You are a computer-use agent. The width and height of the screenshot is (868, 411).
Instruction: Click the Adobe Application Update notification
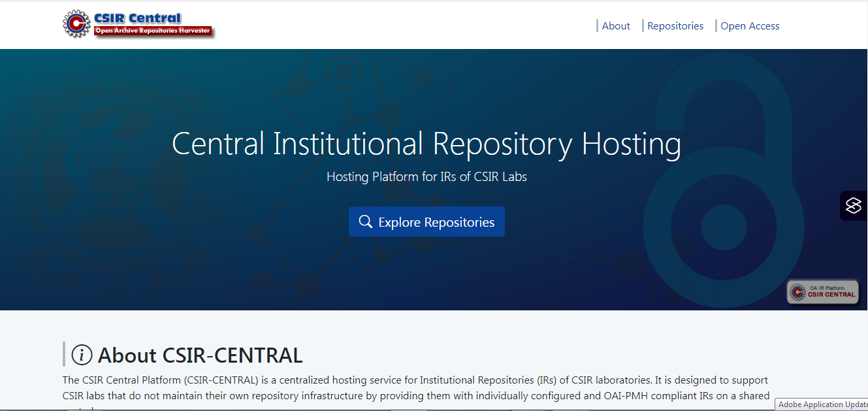pos(822,404)
